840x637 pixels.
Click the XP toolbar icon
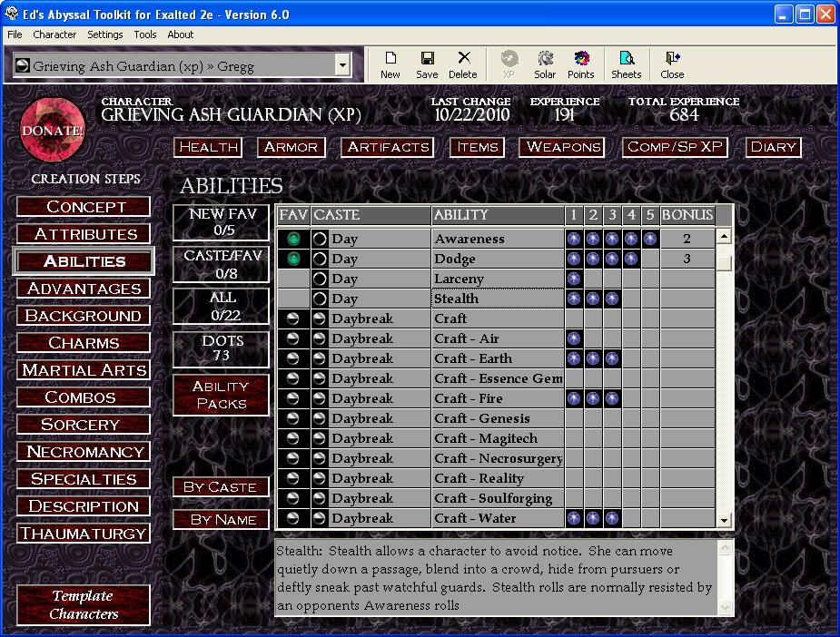click(x=509, y=64)
